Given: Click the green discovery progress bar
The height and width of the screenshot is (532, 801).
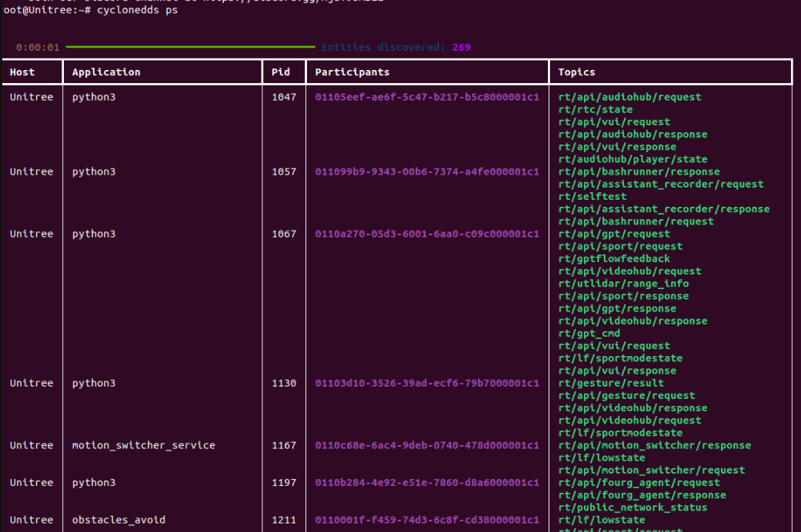Looking at the screenshot, I should [191, 47].
